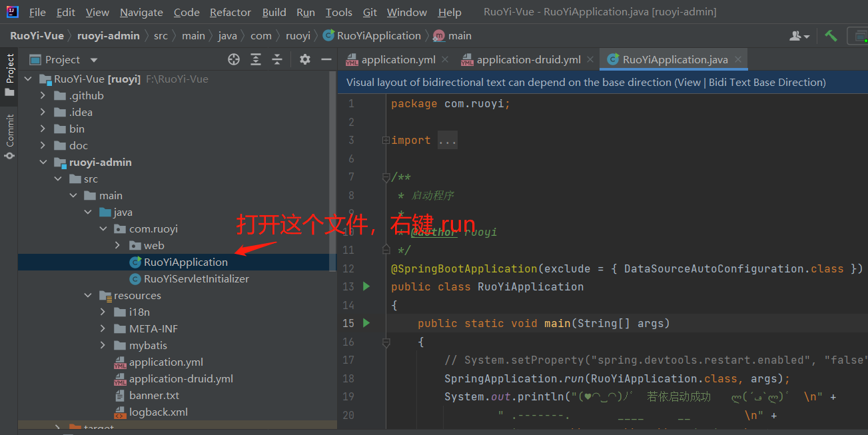868x435 pixels.
Task: Open the Git menu
Action: click(x=370, y=12)
